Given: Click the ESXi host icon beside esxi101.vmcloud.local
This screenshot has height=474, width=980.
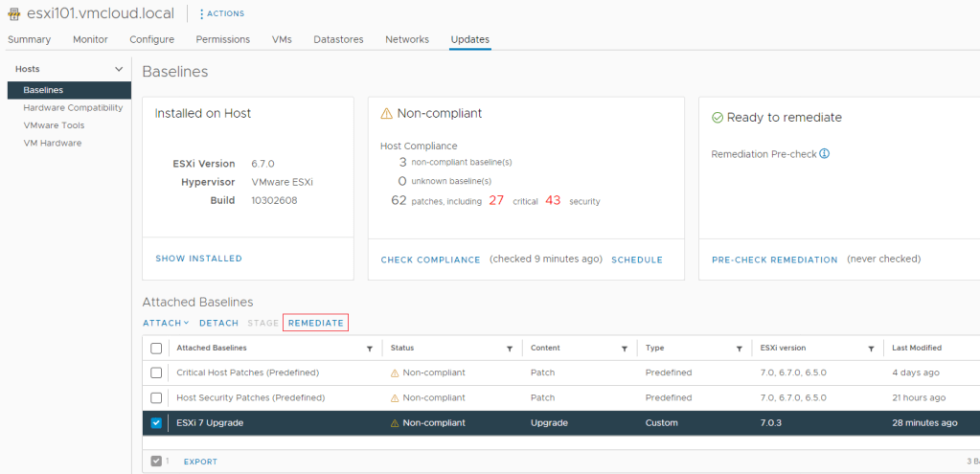Looking at the screenshot, I should tap(14, 13).
